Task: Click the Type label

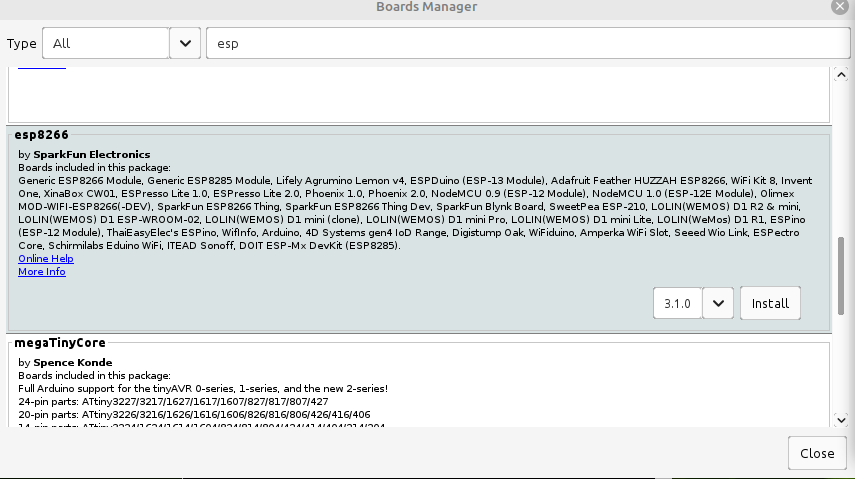Action: click(22, 44)
